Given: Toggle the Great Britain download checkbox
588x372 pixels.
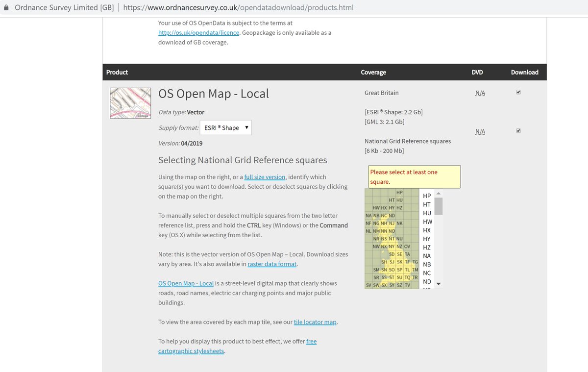Looking at the screenshot, I should tap(518, 92).
